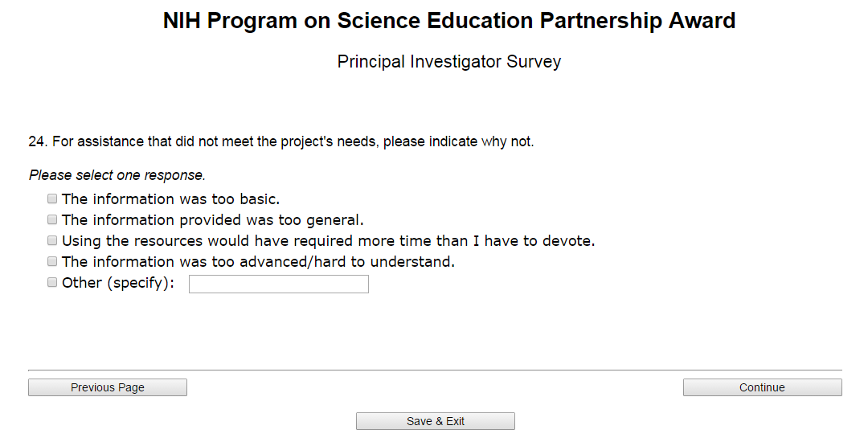Click the 'Other (specify)' text input field
Image resolution: width=868 pixels, height=442 pixels.
coord(278,284)
